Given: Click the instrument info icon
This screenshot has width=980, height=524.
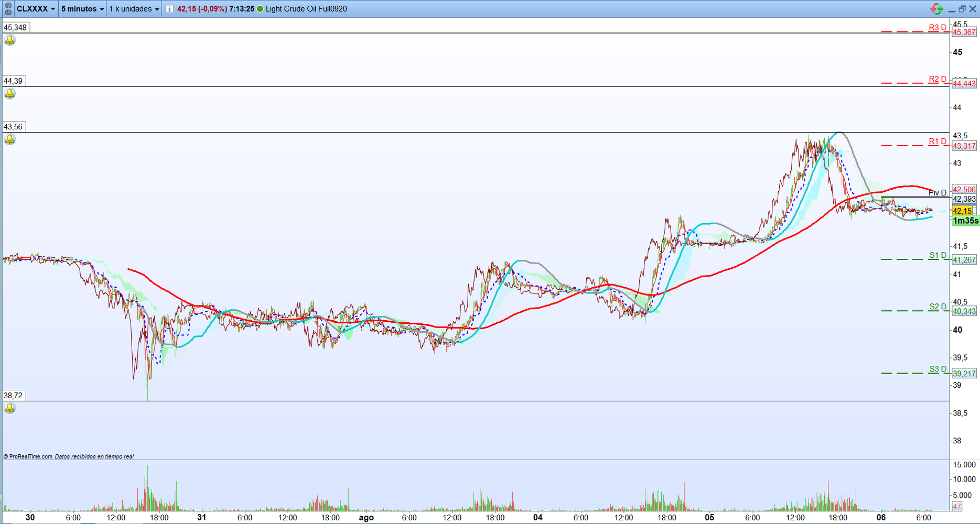Looking at the screenshot, I should point(169,9).
